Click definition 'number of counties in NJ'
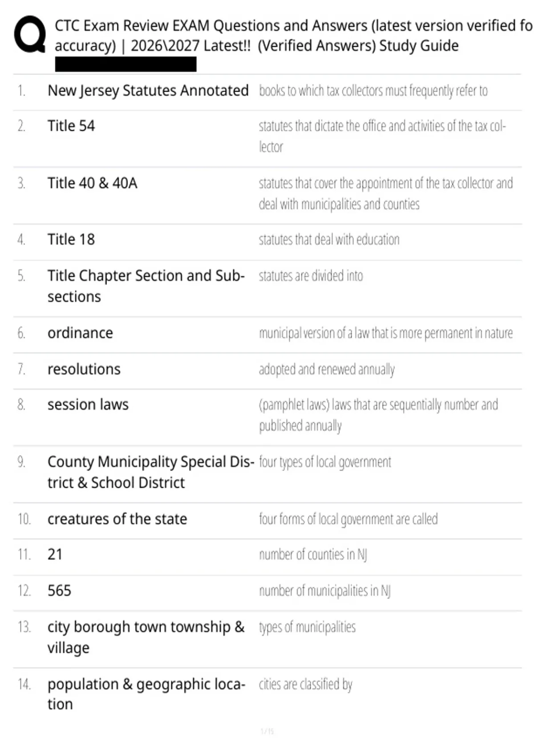The height and width of the screenshot is (756, 534). click(x=313, y=555)
